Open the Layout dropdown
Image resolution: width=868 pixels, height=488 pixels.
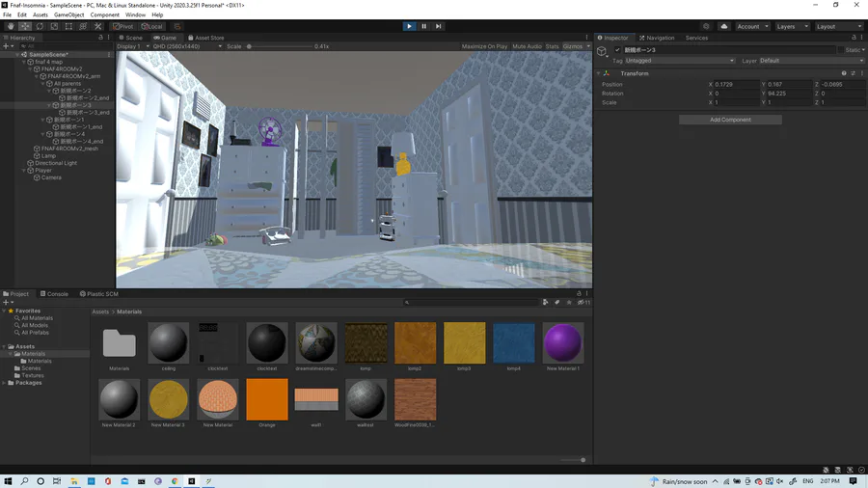[x=839, y=26]
